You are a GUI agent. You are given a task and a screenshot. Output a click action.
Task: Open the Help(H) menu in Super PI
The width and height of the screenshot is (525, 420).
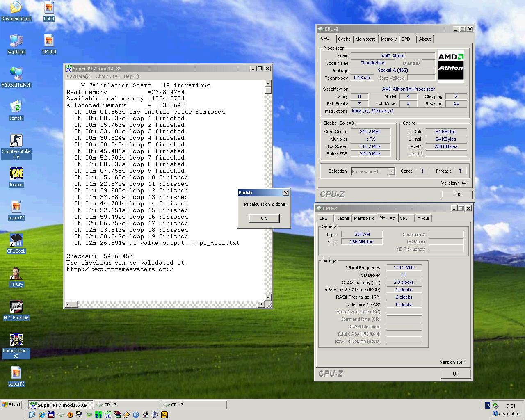tap(131, 76)
